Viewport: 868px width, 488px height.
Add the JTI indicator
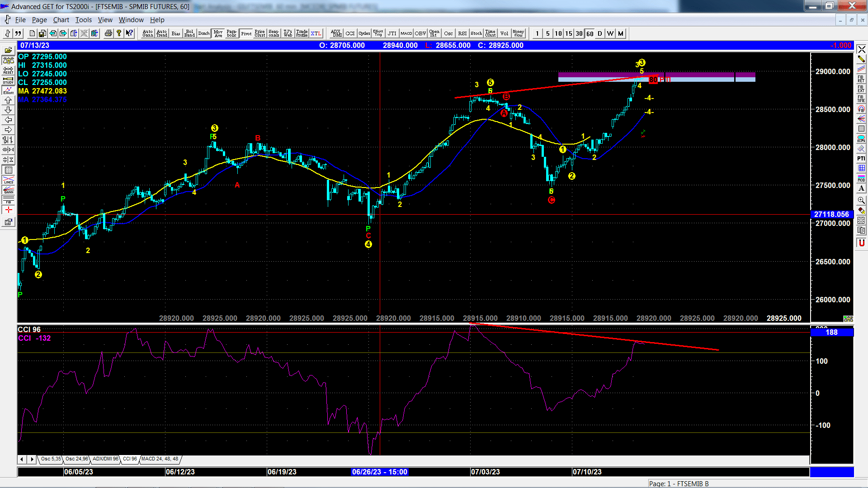coord(392,33)
